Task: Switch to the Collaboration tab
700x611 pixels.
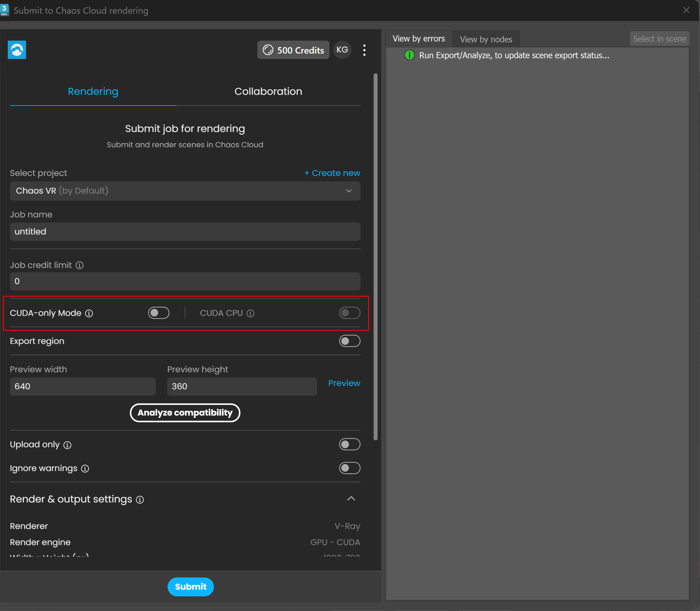Action: 268,91
